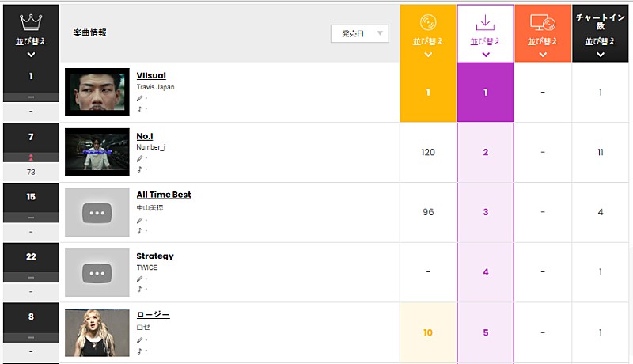Screen dimensions: 633x364
Task: Open the All Time Best song link
Action: [163, 195]
